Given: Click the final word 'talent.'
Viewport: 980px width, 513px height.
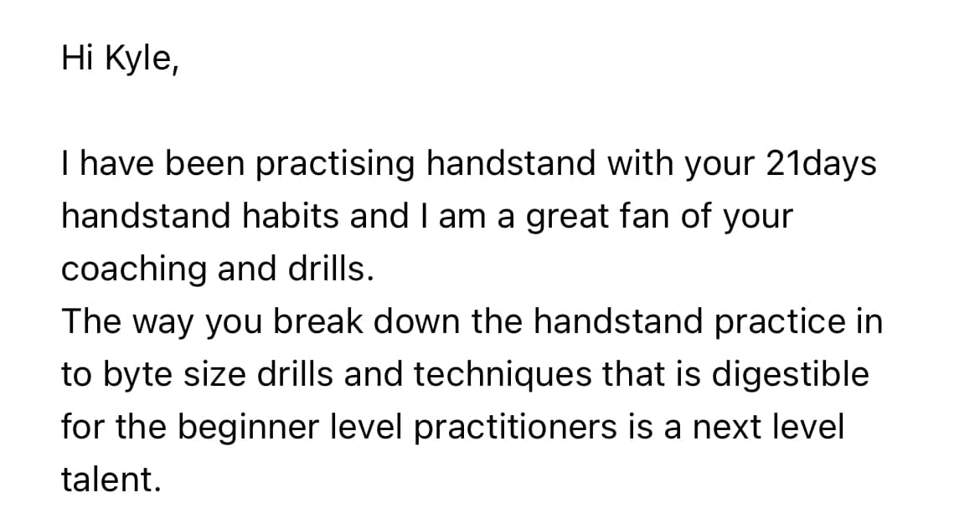Looking at the screenshot, I should coord(110,480).
